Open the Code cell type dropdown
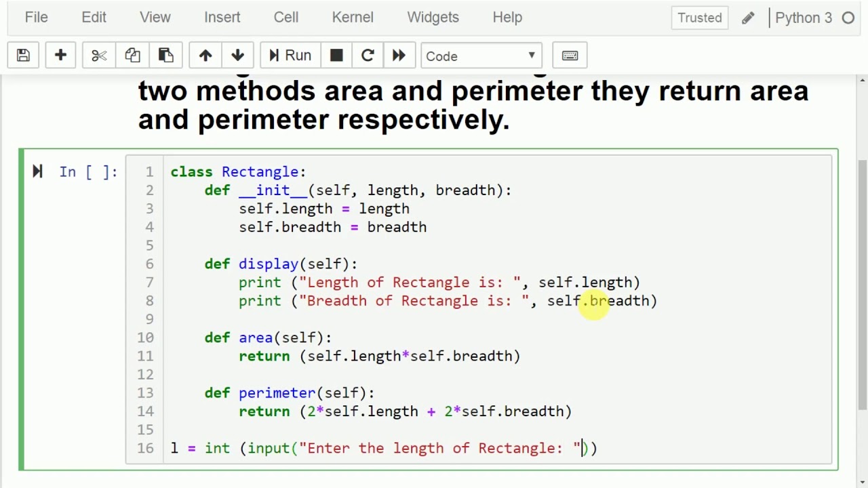 [481, 56]
